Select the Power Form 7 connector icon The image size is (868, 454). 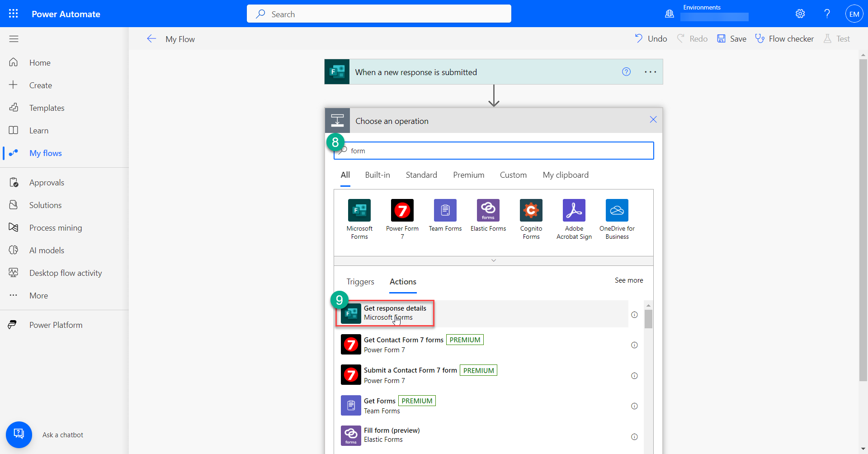point(402,210)
